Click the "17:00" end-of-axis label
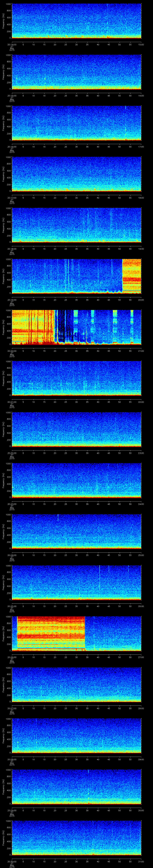 [x=141, y=147]
